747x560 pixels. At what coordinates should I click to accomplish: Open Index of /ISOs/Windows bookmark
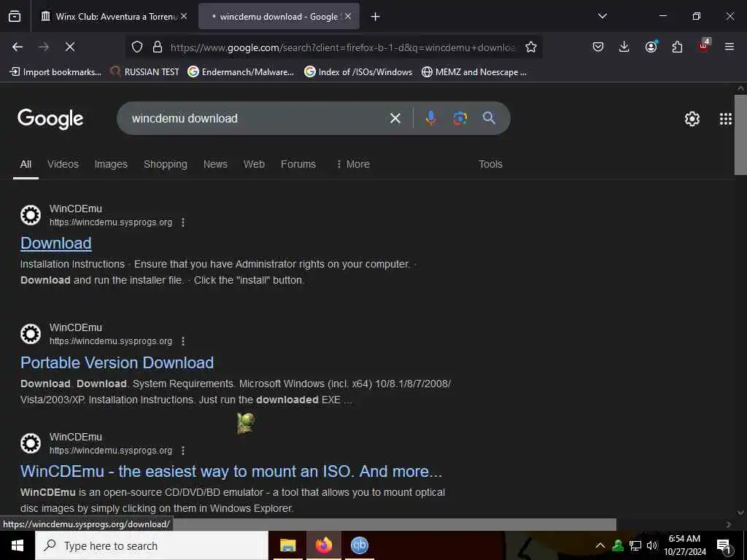(x=358, y=72)
